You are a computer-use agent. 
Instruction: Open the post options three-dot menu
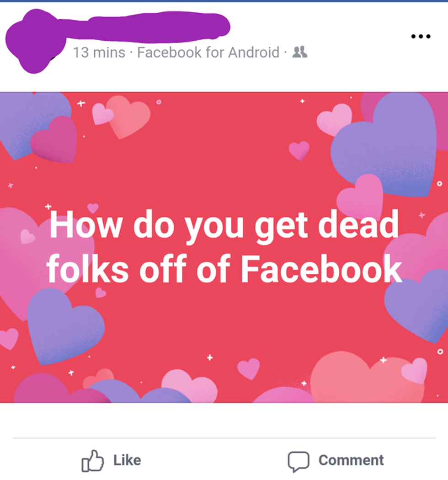[x=421, y=37]
